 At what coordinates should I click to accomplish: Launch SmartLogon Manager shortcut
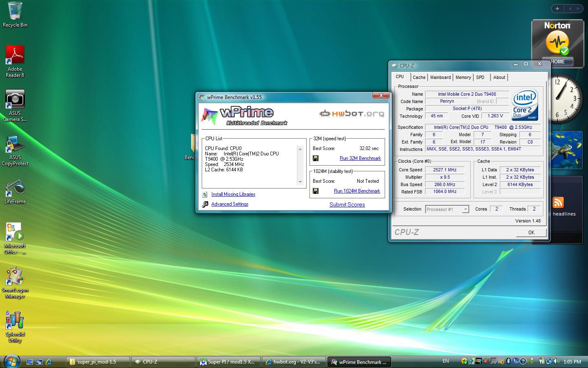click(15, 283)
